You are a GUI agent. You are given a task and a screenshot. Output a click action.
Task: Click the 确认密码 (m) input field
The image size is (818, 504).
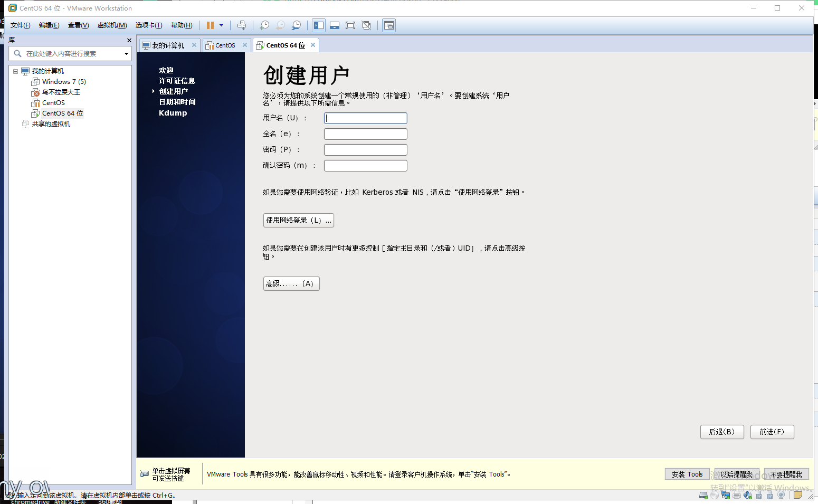pos(366,166)
